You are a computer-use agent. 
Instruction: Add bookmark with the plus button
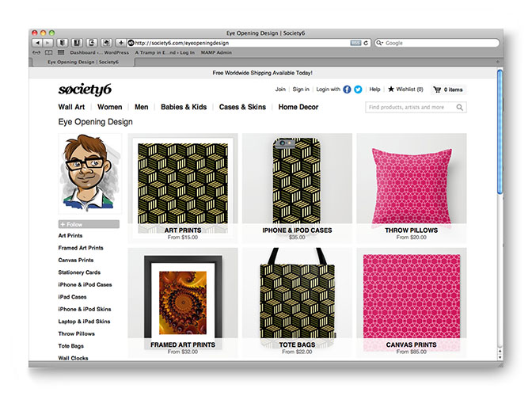tap(121, 43)
